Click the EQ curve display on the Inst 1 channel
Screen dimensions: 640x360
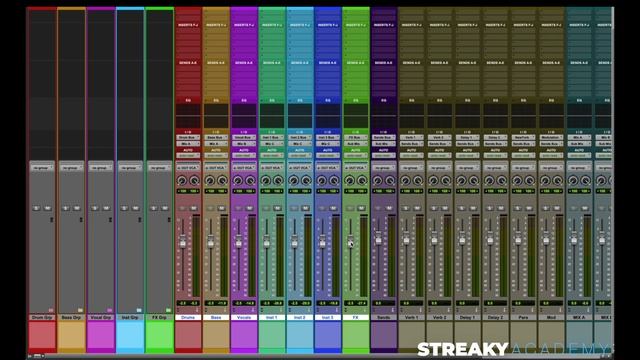click(x=272, y=116)
